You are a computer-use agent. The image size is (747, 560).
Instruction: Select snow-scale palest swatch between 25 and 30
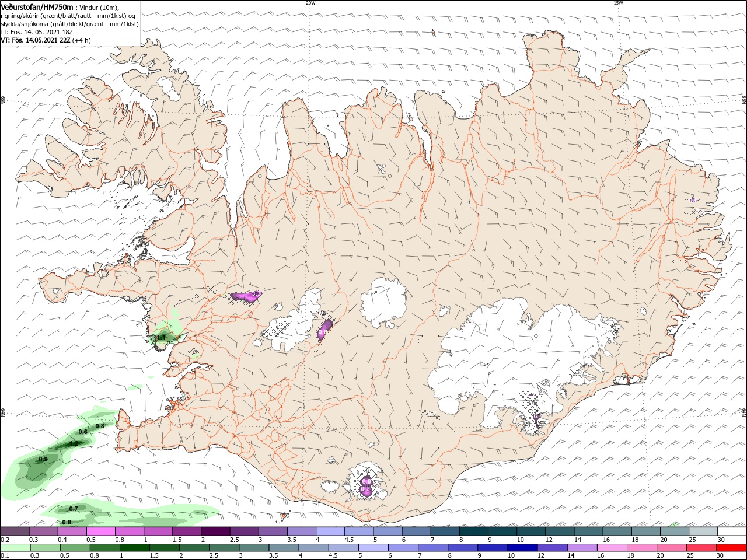[x=703, y=531]
